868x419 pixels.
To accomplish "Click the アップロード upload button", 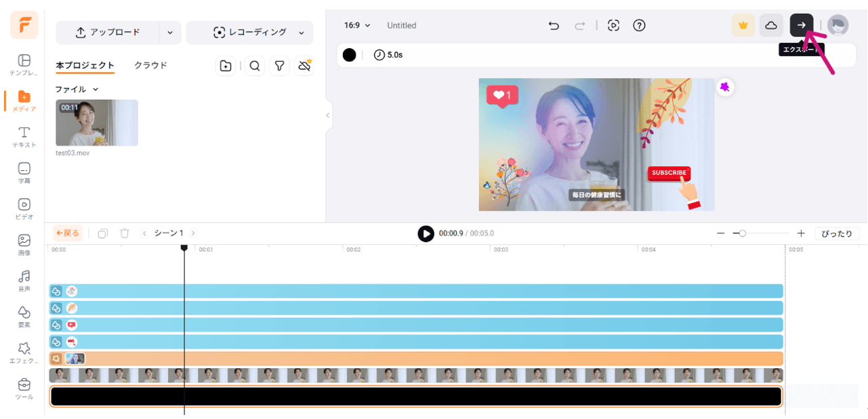I will click(x=107, y=33).
